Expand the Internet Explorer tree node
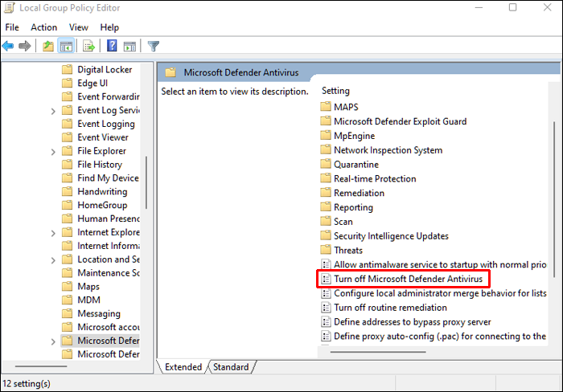The image size is (563, 392). point(53,234)
